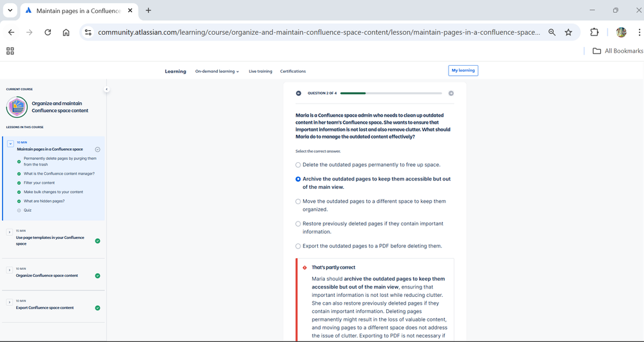This screenshot has width=644, height=342.
Task: Open the tab search dropdown arrow
Action: (10, 10)
